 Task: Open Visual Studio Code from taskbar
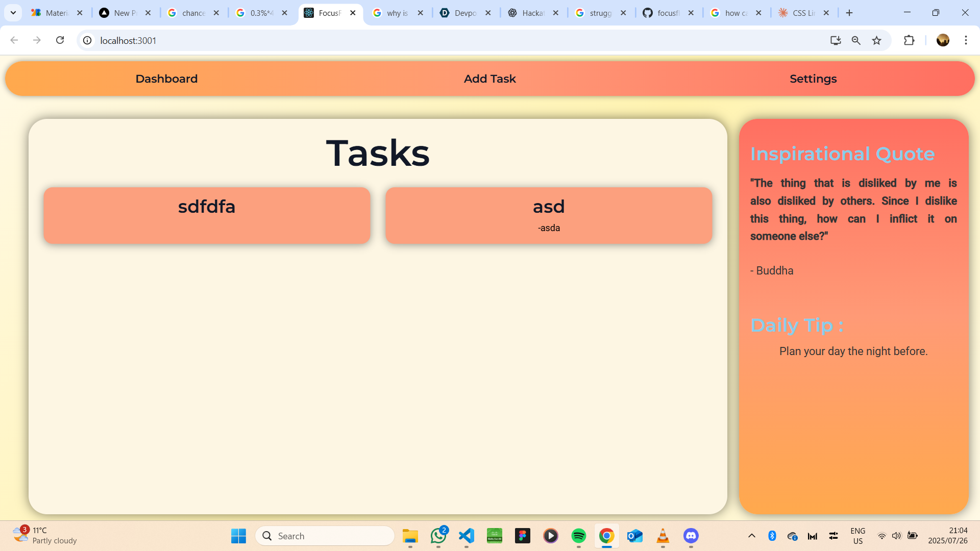pos(467,536)
